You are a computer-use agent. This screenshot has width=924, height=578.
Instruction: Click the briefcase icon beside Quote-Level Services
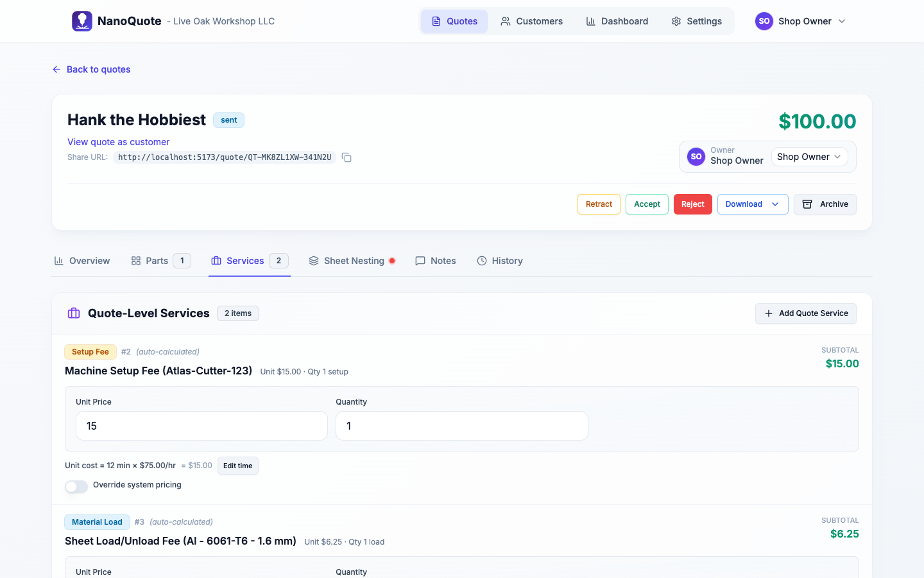tap(73, 313)
